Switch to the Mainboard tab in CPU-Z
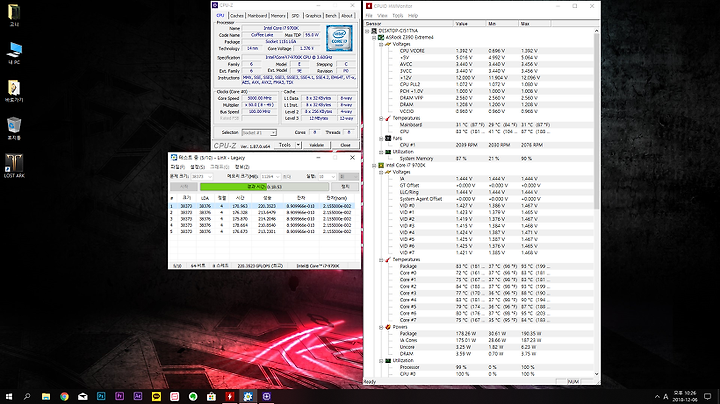Image resolution: width=720 pixels, height=404 pixels. click(x=257, y=16)
